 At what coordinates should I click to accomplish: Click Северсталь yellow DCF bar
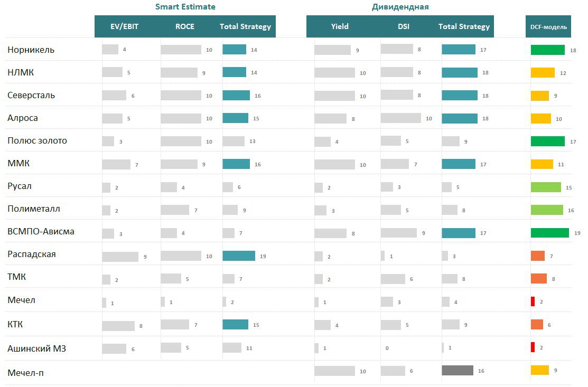[539, 96]
